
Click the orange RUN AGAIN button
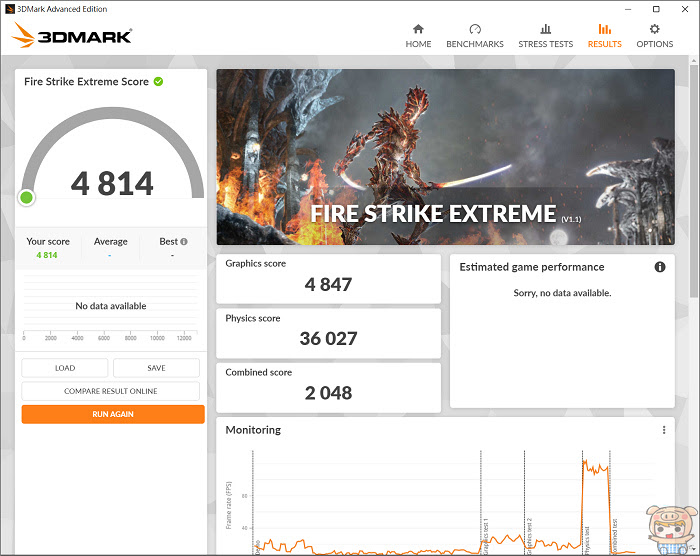pyautogui.click(x=113, y=414)
